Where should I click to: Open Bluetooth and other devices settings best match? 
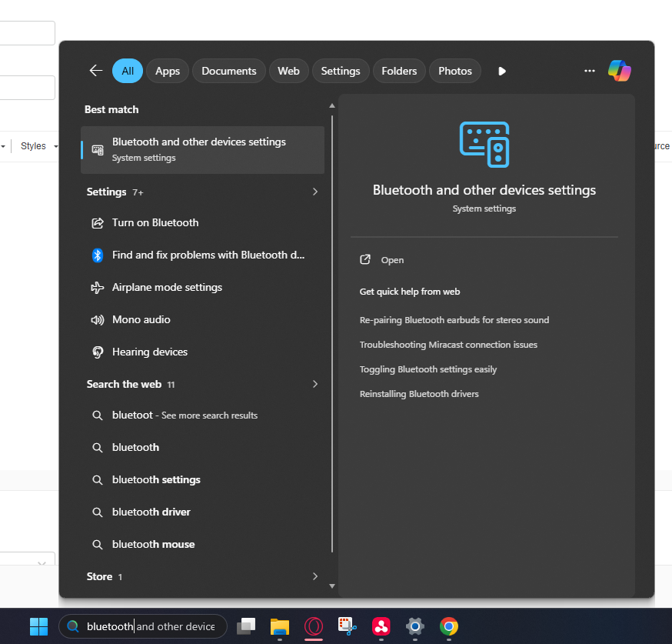pos(202,149)
